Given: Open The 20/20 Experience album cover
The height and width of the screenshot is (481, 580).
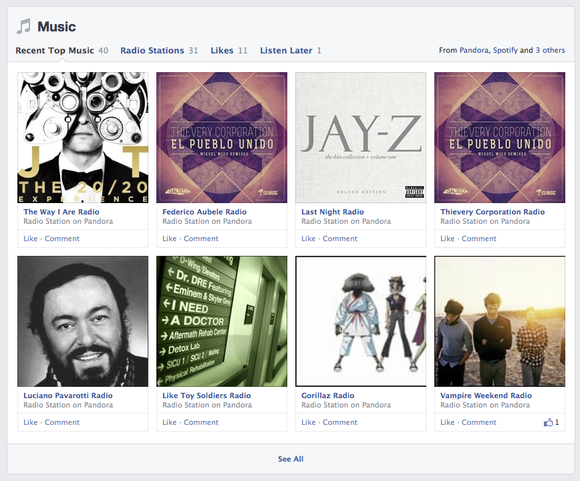Looking at the screenshot, I should [83, 137].
